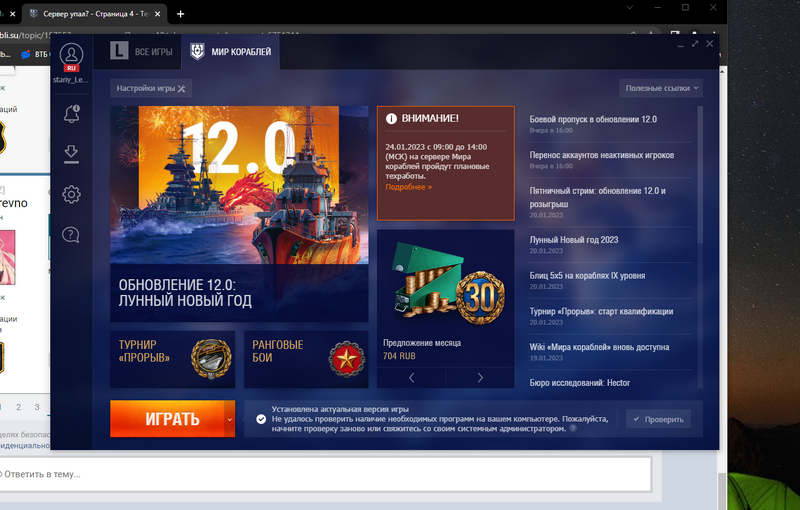
Task: Follow the "Подробнее" link in warning box
Action: (x=408, y=187)
